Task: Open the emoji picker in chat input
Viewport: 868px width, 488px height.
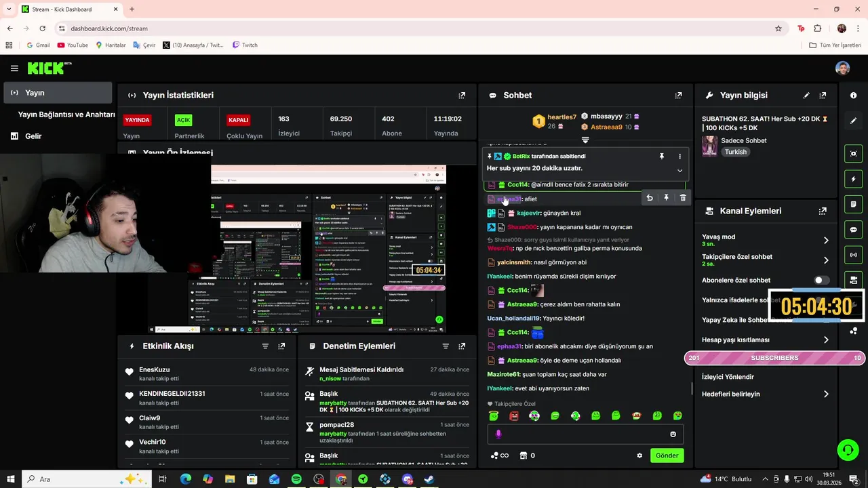Action: 673,434
